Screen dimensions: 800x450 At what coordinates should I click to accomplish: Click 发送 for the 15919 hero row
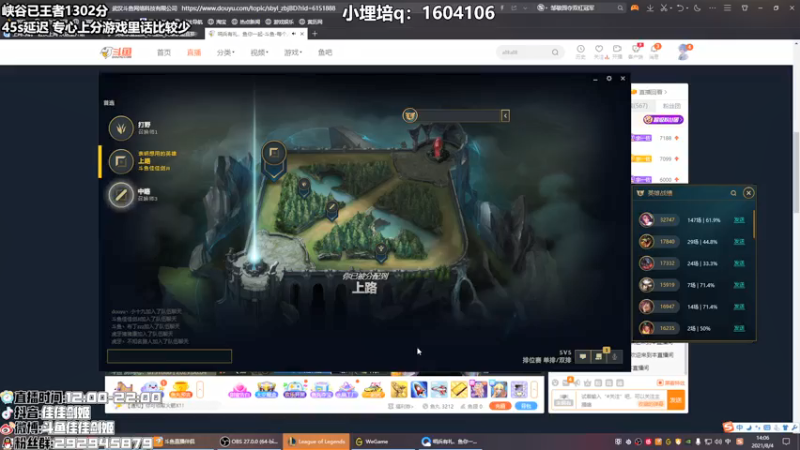[739, 285]
